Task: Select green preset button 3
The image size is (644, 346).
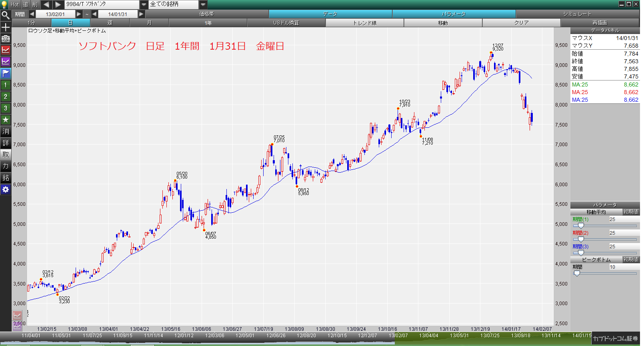Action: coord(6,108)
